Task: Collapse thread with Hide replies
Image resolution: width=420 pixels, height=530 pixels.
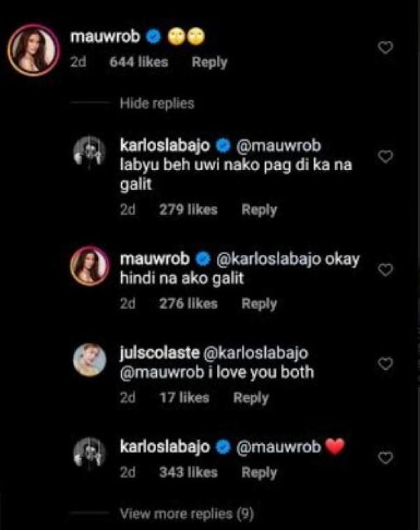Action: (x=157, y=104)
